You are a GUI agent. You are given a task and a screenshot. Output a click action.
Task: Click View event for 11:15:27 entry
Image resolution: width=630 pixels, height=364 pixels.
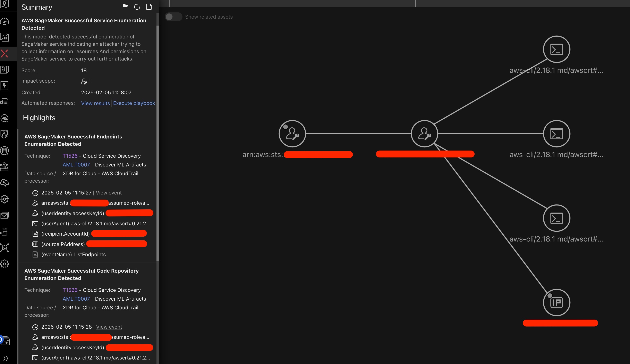109,193
